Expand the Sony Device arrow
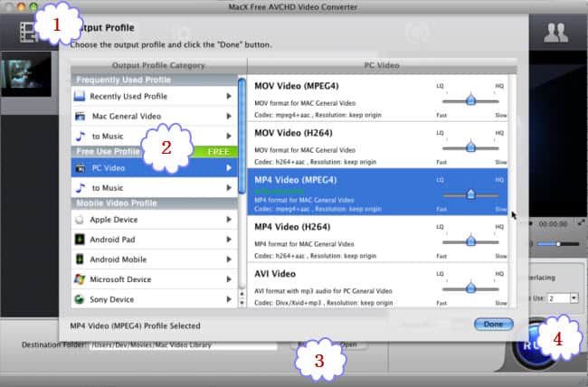This screenshot has height=387, width=588. click(229, 299)
